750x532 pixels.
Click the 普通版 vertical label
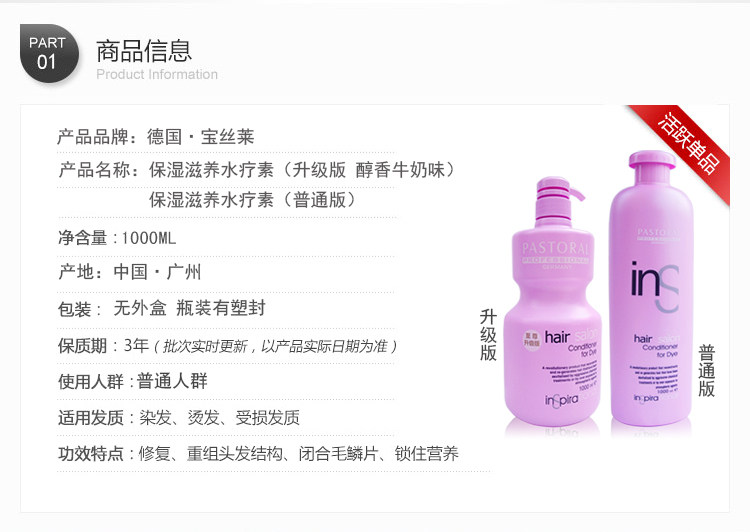(x=706, y=371)
